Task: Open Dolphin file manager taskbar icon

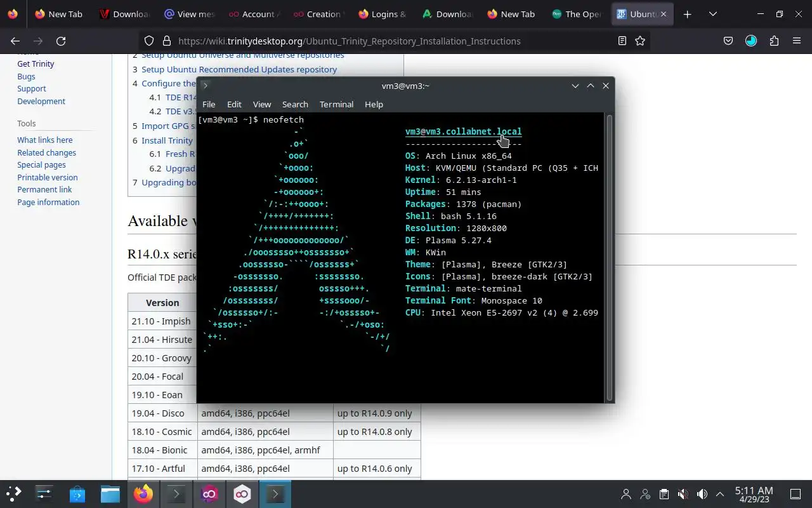Action: [110, 493]
